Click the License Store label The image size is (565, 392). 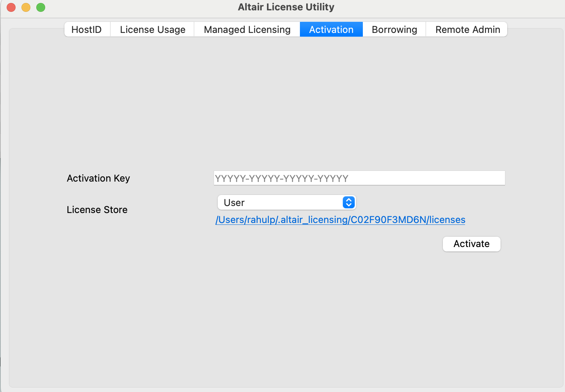(x=97, y=210)
